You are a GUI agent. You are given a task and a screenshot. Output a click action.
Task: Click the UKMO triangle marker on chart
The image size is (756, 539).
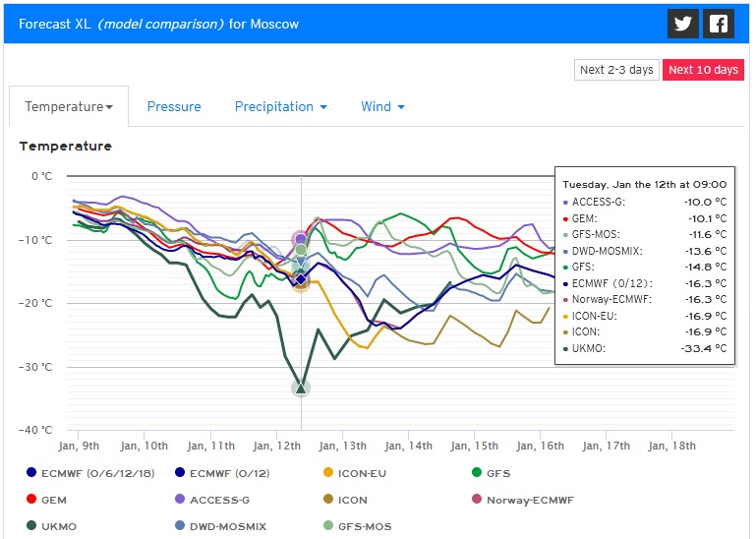(301, 388)
